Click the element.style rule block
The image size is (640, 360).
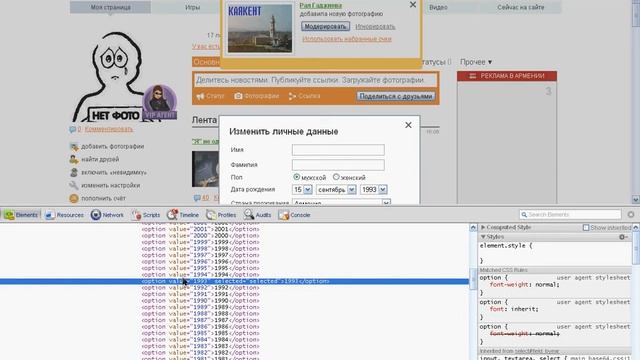(555, 253)
